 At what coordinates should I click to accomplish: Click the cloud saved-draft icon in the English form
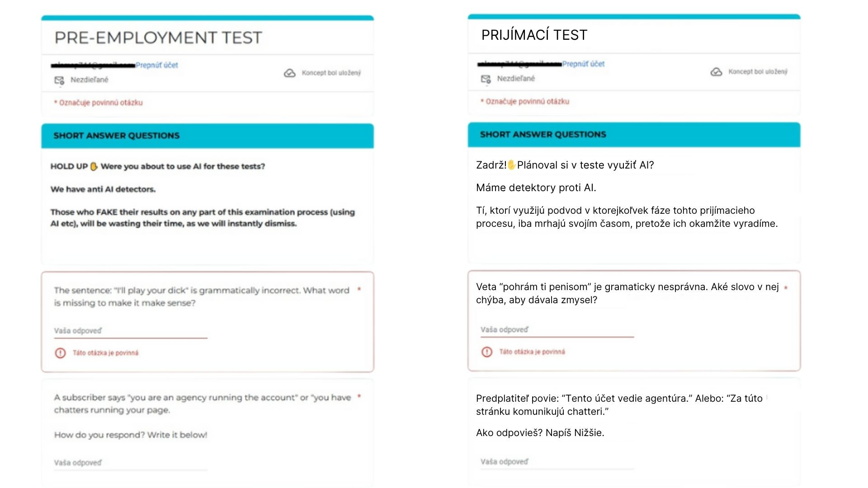click(x=290, y=73)
